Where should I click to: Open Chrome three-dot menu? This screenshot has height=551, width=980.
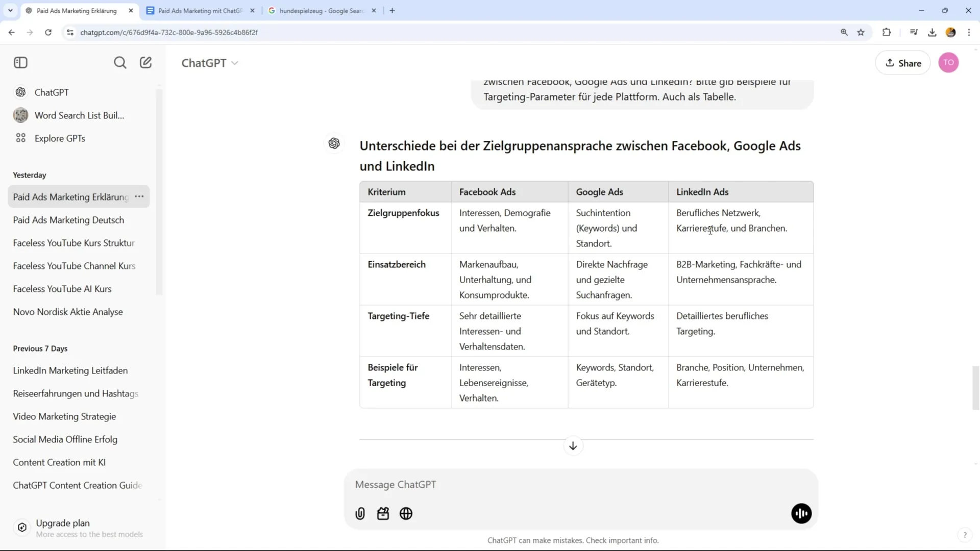[x=969, y=32]
